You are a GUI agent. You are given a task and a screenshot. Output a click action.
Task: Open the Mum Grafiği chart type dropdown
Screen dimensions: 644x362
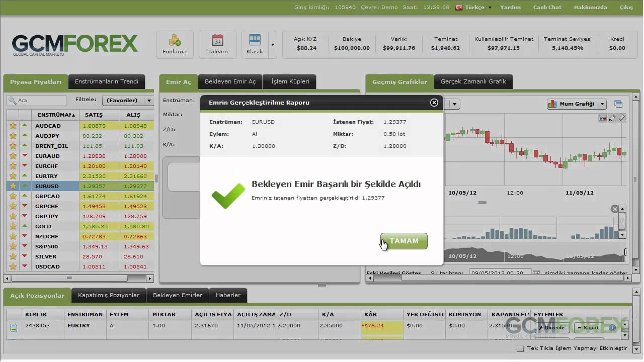(x=577, y=104)
